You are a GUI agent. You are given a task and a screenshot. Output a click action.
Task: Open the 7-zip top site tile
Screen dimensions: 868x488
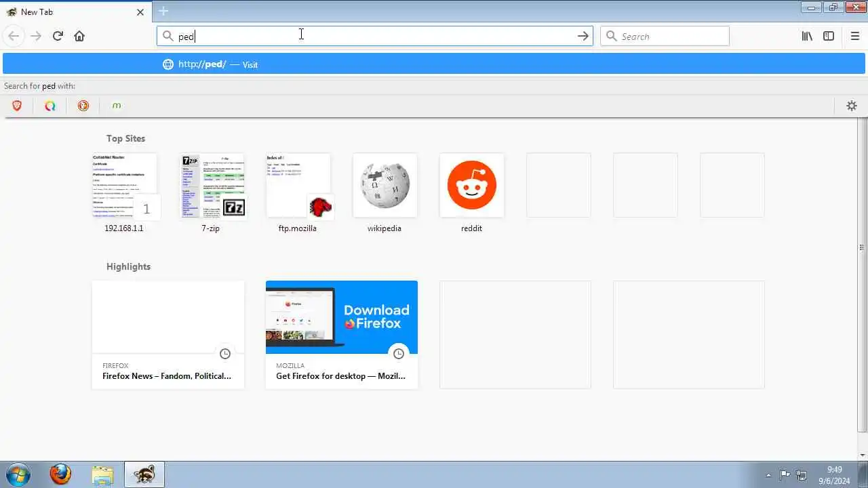[211, 186]
